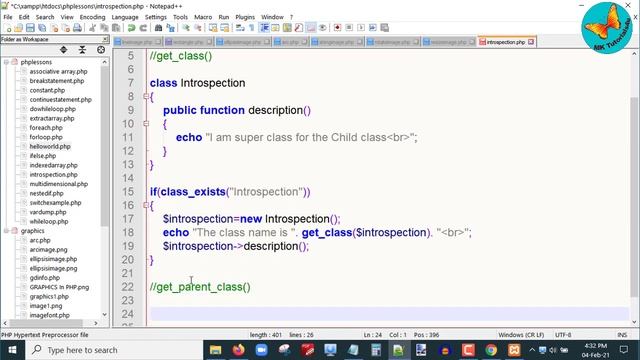Viewport: 640px width, 360px height.
Task: Save the current file via toolbar
Action: (x=30, y=28)
